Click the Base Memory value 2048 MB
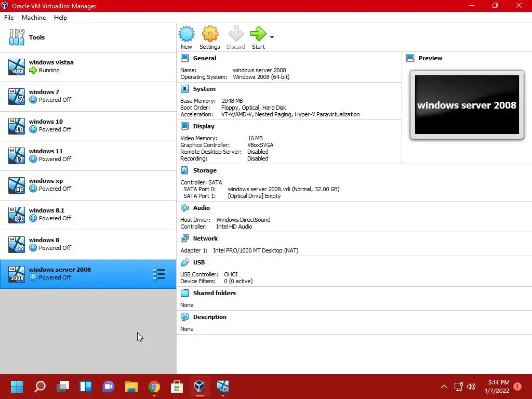532x399 pixels. pos(232,101)
